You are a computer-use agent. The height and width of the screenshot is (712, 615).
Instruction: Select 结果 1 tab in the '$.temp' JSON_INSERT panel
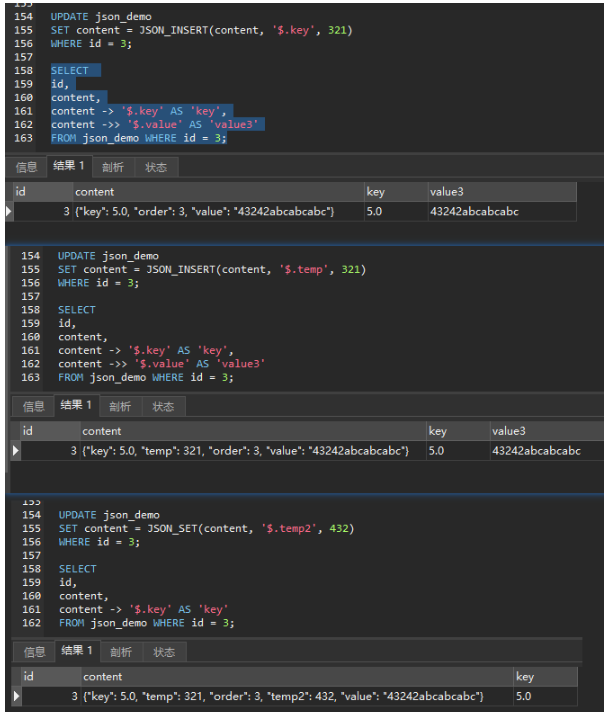click(76, 405)
